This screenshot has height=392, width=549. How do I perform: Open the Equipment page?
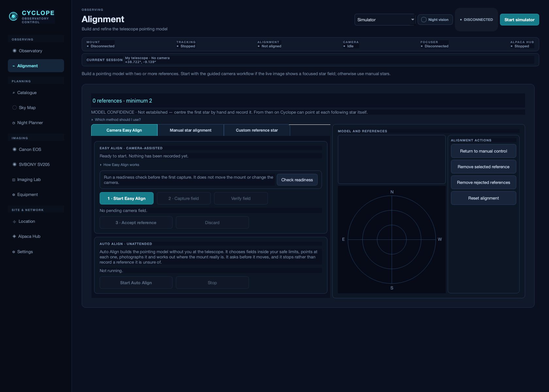pos(36,194)
